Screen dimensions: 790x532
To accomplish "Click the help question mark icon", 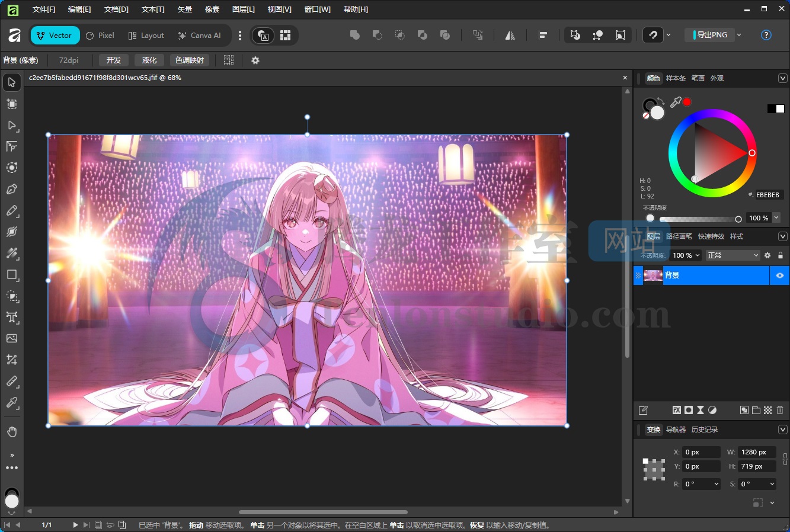I will 766,35.
